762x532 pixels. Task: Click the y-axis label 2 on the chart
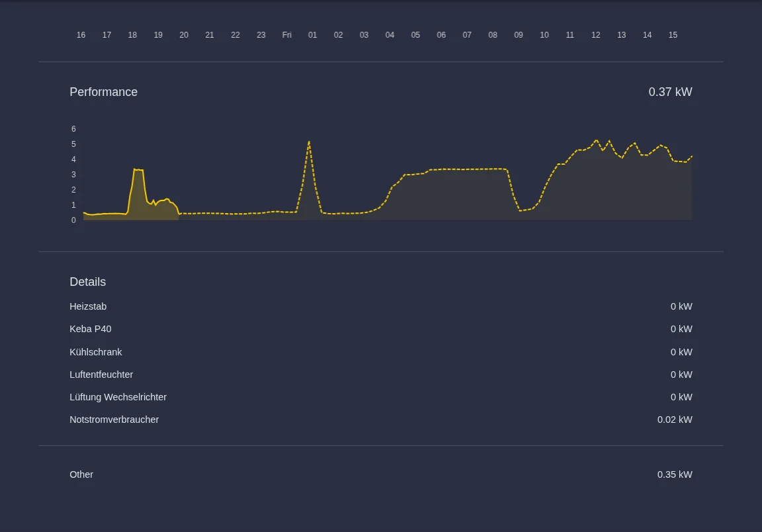[x=74, y=190]
